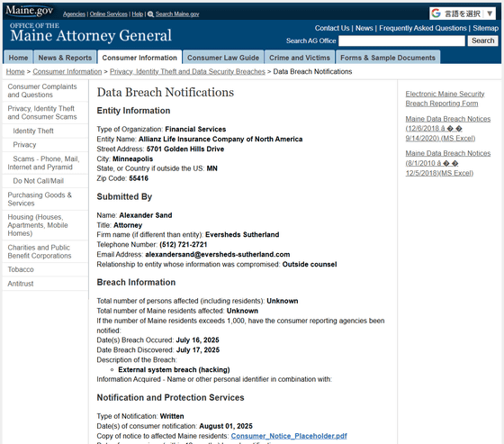Click the Help link in top bar

tap(137, 14)
